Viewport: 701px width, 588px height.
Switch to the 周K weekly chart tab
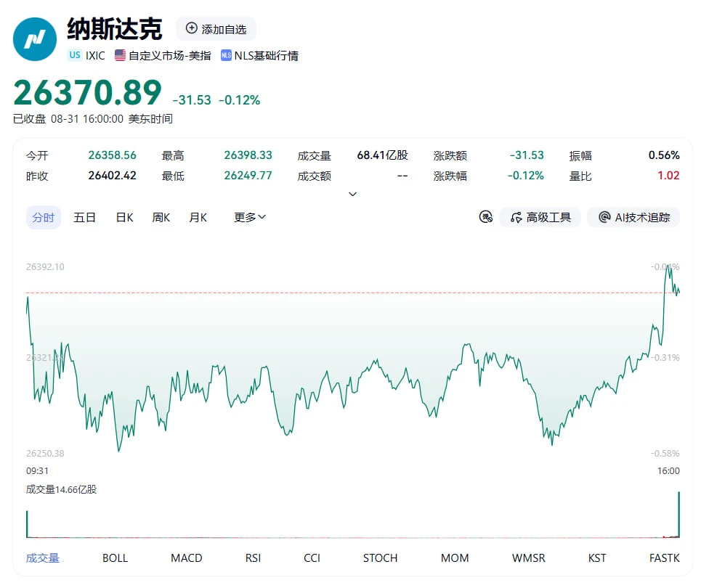pyautogui.click(x=161, y=218)
